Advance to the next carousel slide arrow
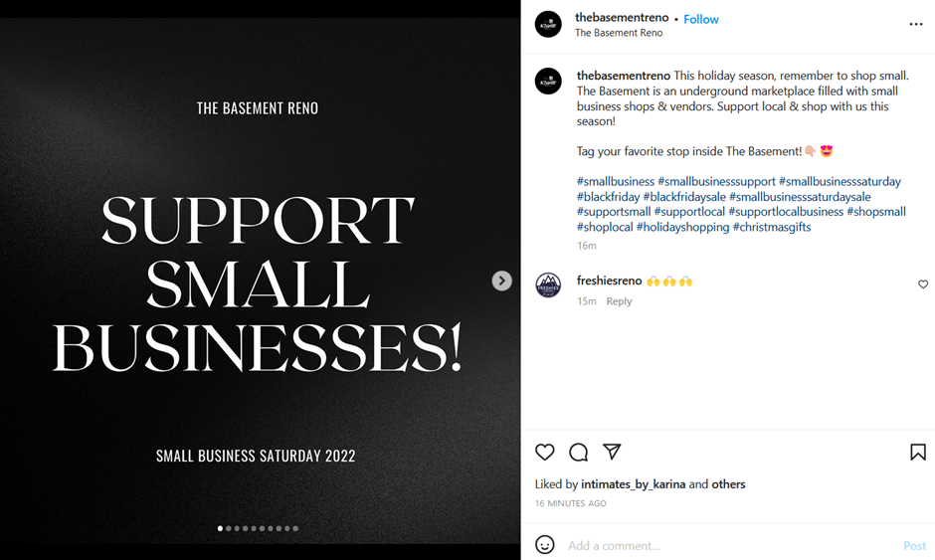Screen dimensions: 935x560 point(501,280)
